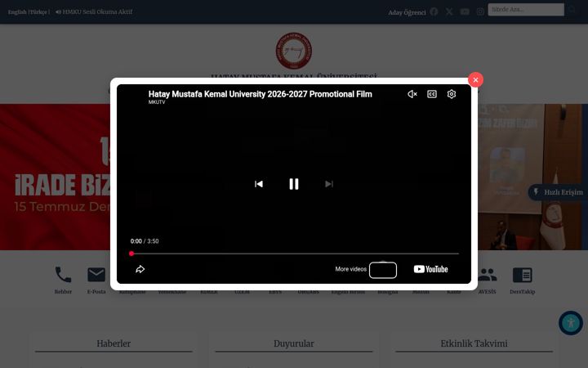Click the İRADE 15 Temmuz banner slide

[56, 177]
